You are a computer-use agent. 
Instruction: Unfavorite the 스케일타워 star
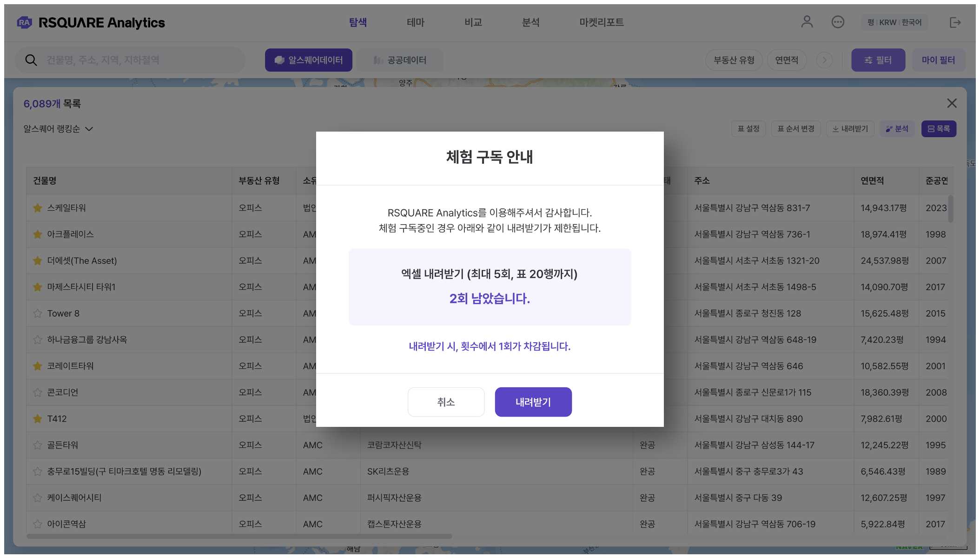tap(38, 208)
